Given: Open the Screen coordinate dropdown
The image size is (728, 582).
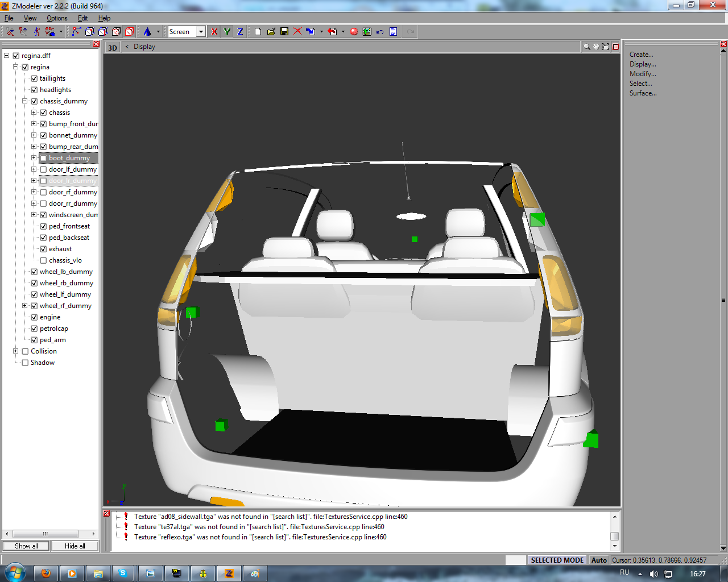Looking at the screenshot, I should point(201,32).
